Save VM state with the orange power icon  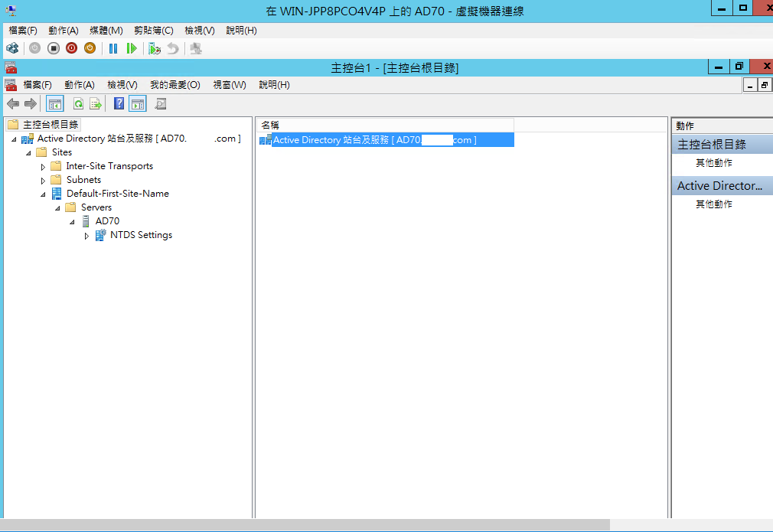90,48
